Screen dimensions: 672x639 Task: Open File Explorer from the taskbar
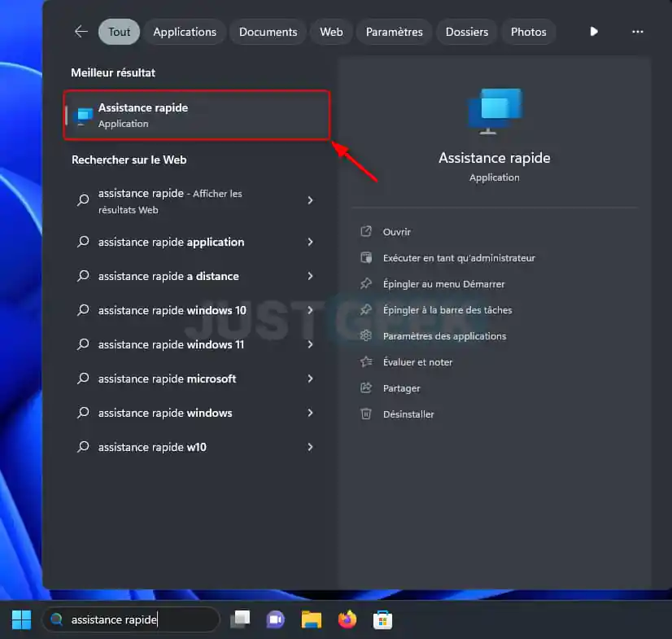point(312,619)
